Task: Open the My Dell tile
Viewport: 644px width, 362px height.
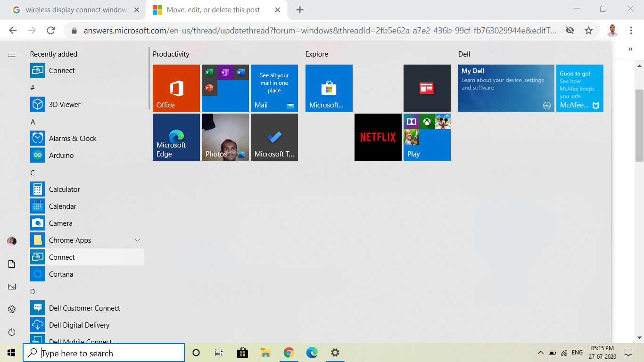Action: [506, 88]
